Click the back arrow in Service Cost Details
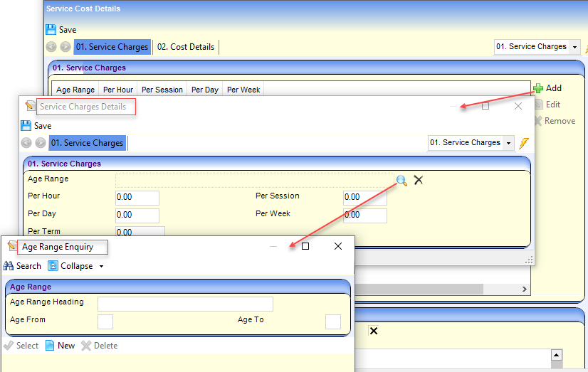 pos(51,47)
